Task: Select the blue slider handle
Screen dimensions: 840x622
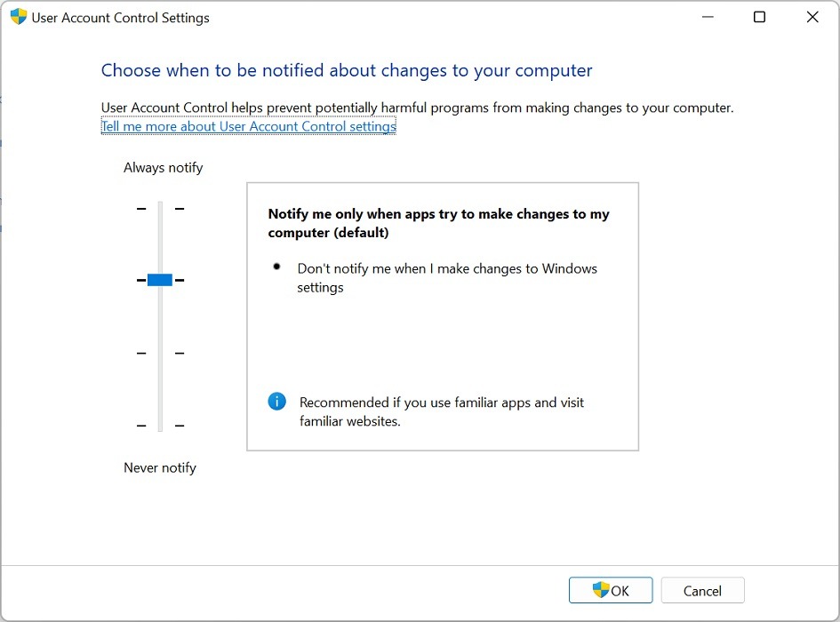Action: click(x=159, y=279)
